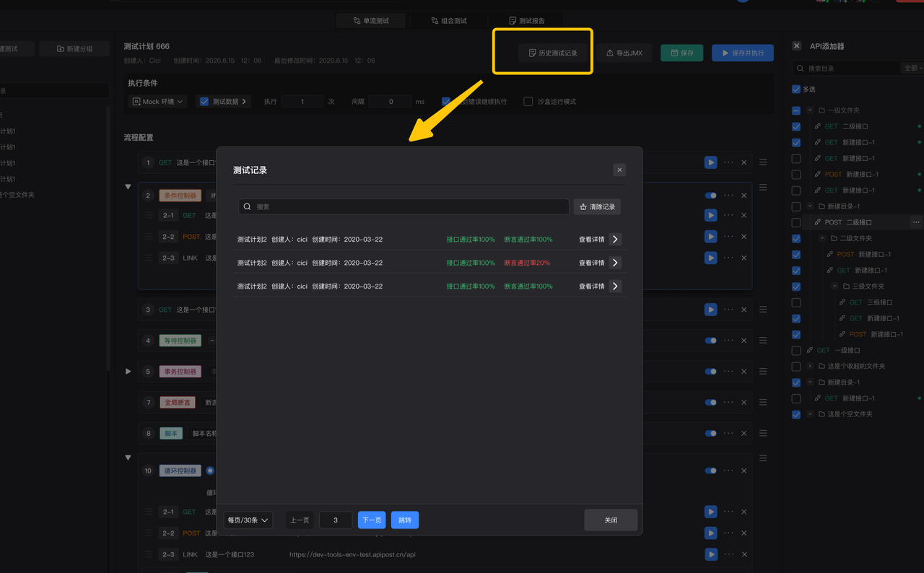Click the 保存并执行 button
Image resolution: width=924 pixels, height=573 pixels.
(743, 53)
